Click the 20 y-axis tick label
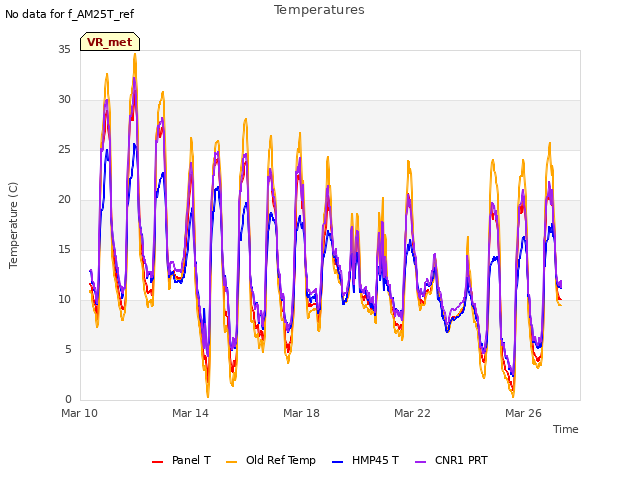 64,200
